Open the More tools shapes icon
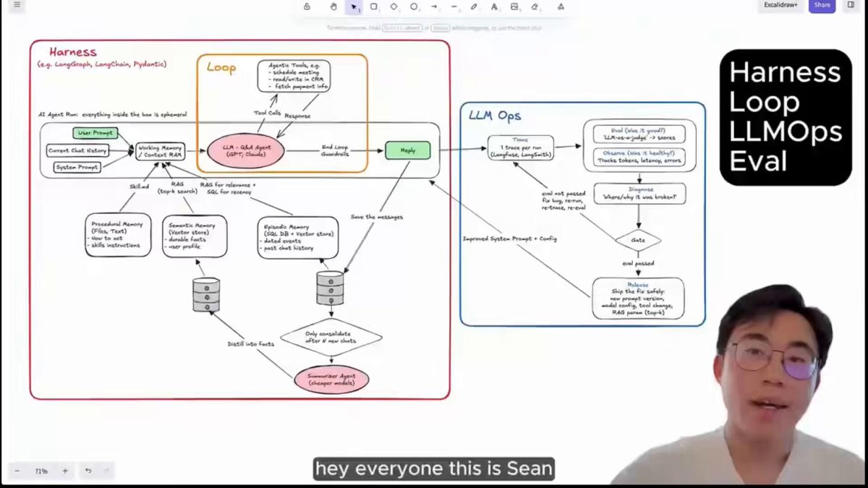Image resolution: width=868 pixels, height=488 pixels. 561,7
